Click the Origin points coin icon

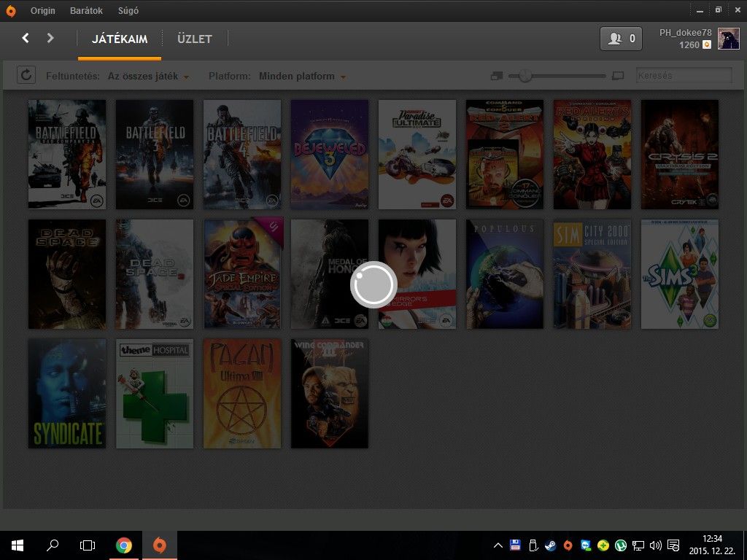tap(707, 44)
